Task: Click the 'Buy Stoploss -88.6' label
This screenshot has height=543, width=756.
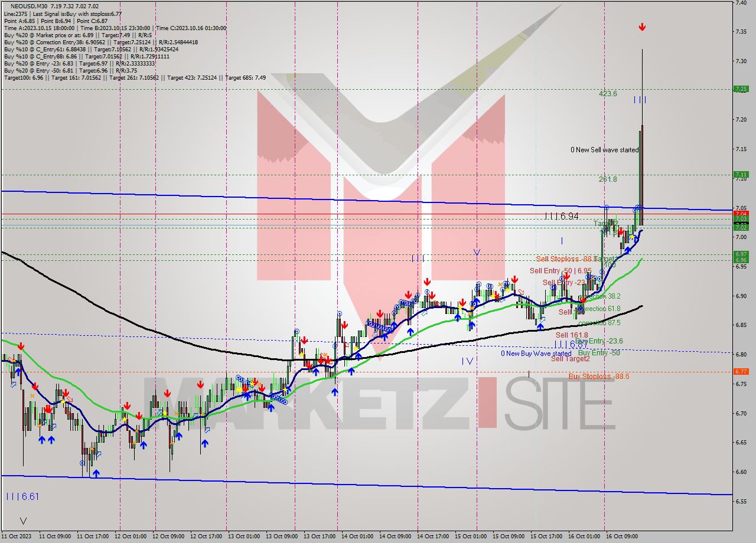Action: (599, 376)
